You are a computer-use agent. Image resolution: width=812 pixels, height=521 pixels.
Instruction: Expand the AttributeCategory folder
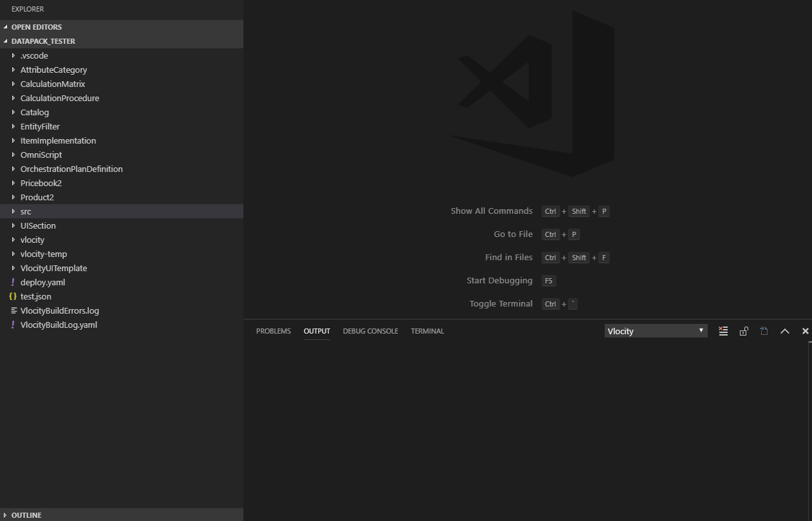tap(122, 70)
